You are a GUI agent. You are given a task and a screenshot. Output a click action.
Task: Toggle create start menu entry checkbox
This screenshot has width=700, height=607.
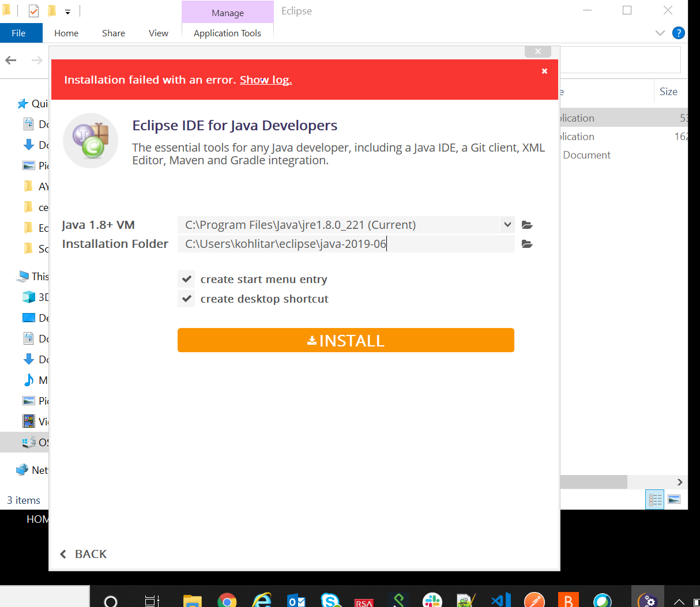pos(186,280)
